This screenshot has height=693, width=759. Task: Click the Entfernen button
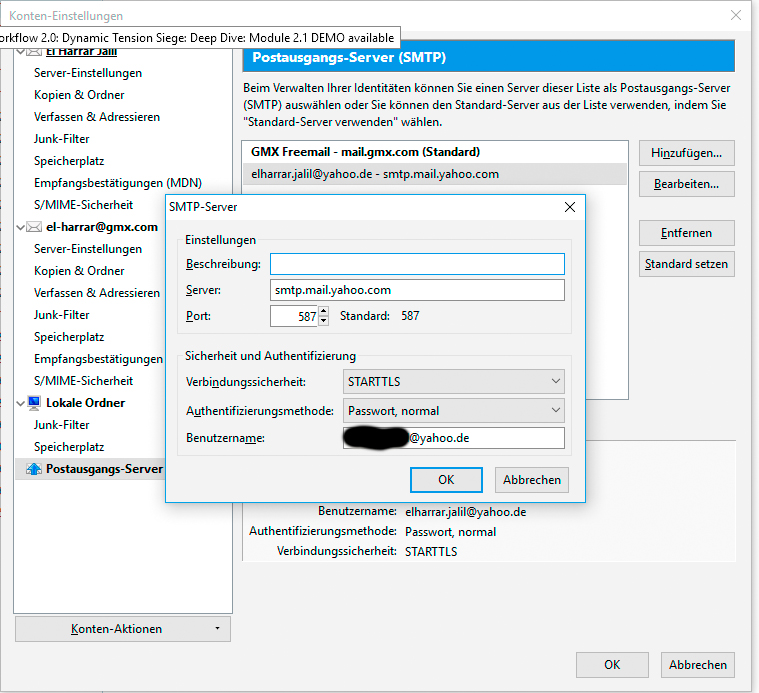pos(686,233)
